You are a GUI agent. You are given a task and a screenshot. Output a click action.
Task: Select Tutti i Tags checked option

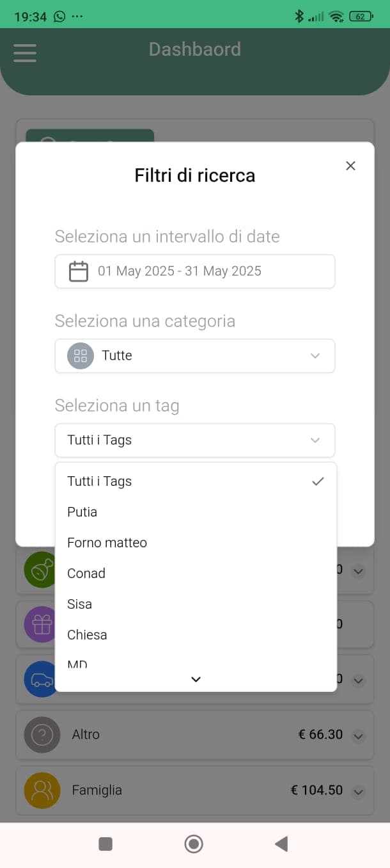coord(196,481)
